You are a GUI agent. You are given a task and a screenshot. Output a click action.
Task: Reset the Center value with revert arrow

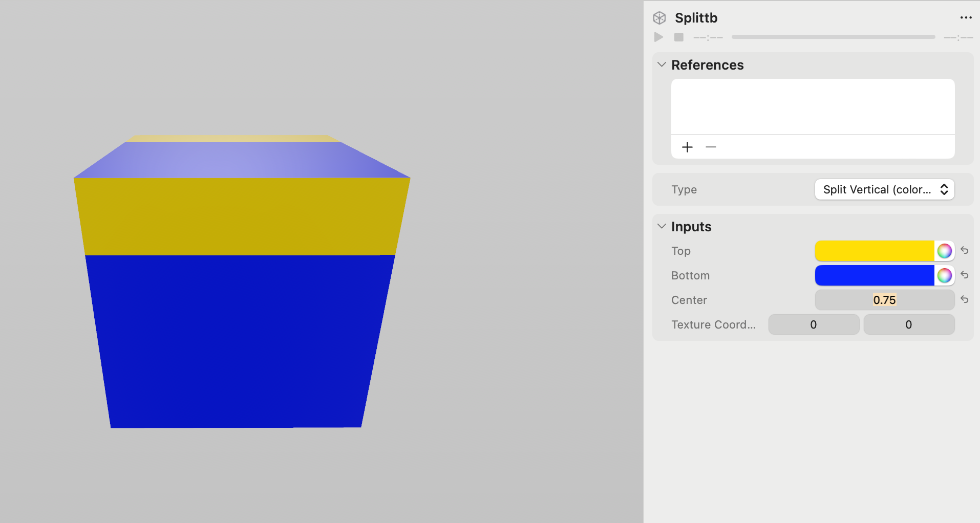coord(965,300)
